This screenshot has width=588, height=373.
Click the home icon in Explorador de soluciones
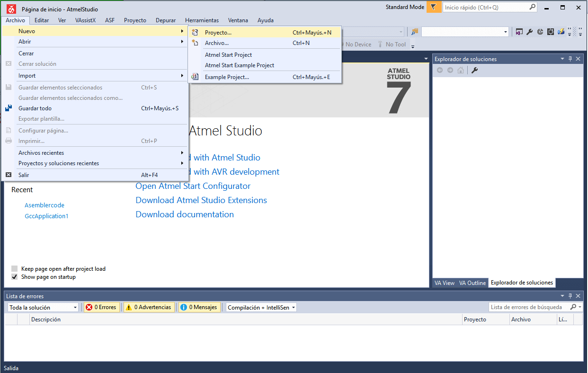click(461, 70)
